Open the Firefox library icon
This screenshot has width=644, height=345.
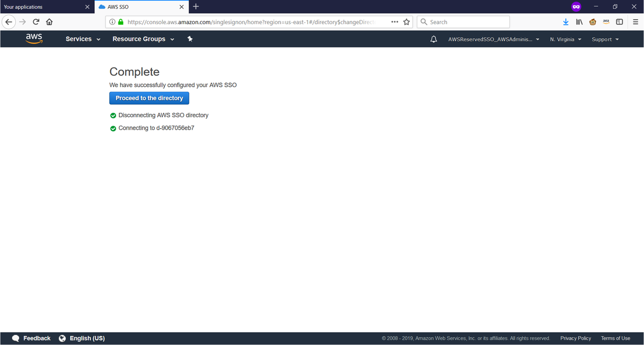[x=579, y=22]
